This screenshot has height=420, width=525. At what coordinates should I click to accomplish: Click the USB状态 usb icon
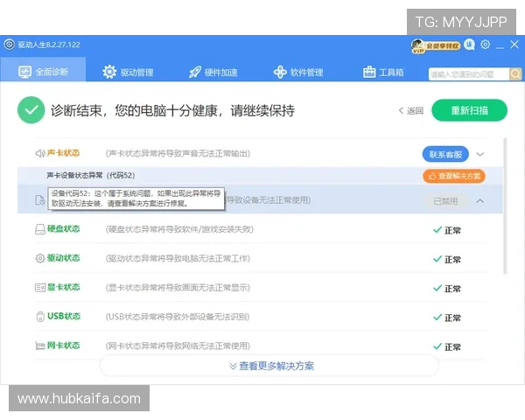[x=40, y=317]
